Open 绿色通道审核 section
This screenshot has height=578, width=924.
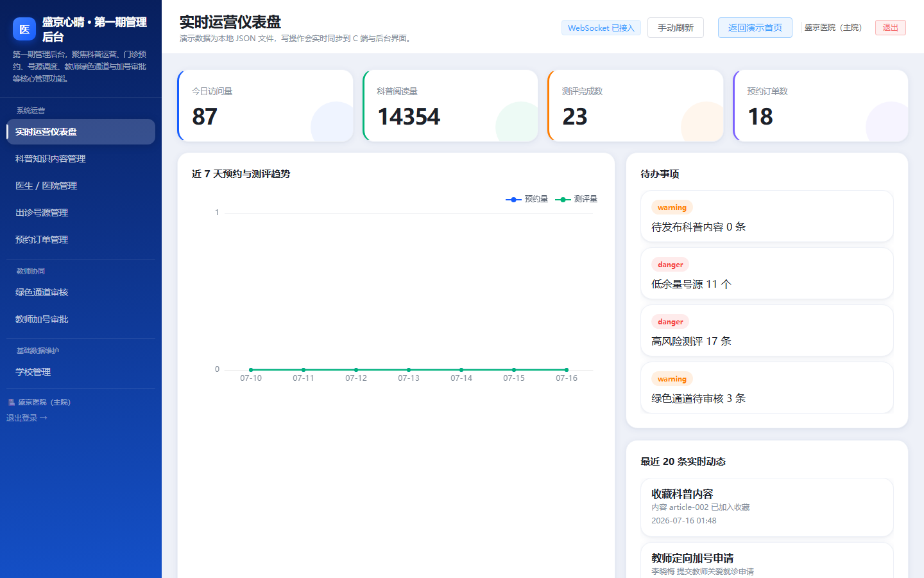(x=81, y=292)
